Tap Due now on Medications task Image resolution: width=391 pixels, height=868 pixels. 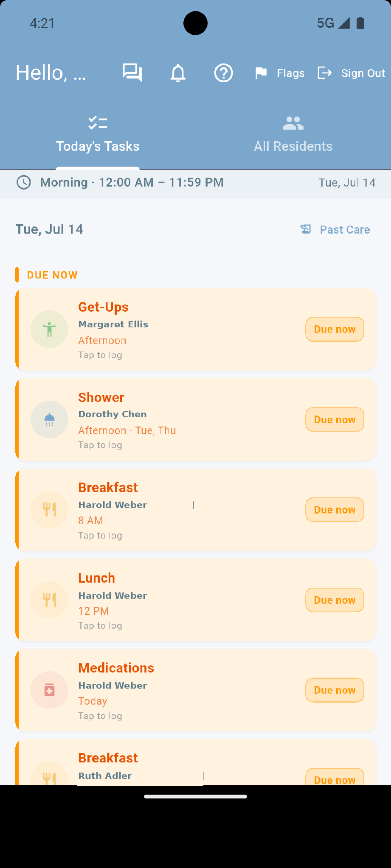click(335, 690)
